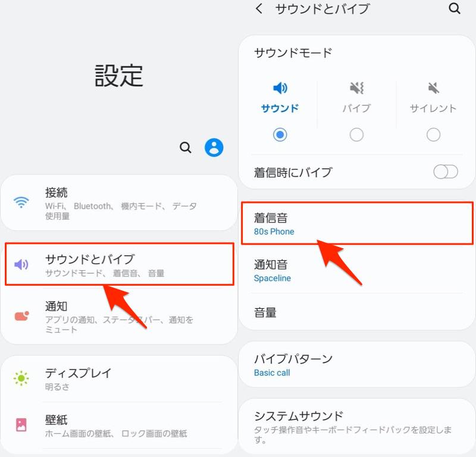Open search in the settings screen
Image resolution: width=476 pixels, height=457 pixels.
[x=185, y=148]
